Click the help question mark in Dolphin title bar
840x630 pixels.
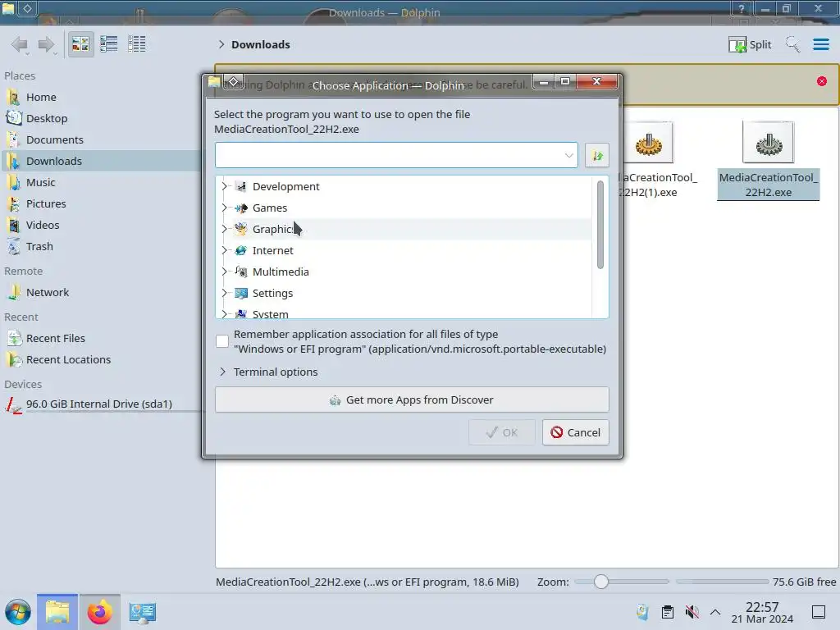(x=741, y=8)
